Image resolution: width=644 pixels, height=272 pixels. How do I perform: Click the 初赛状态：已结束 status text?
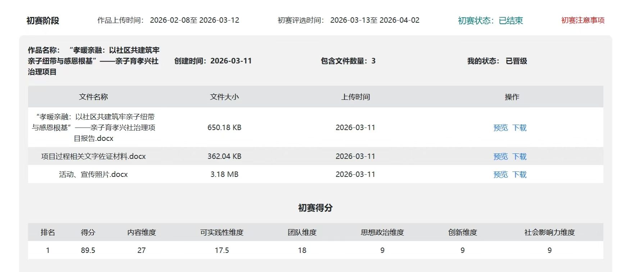pyautogui.click(x=490, y=21)
